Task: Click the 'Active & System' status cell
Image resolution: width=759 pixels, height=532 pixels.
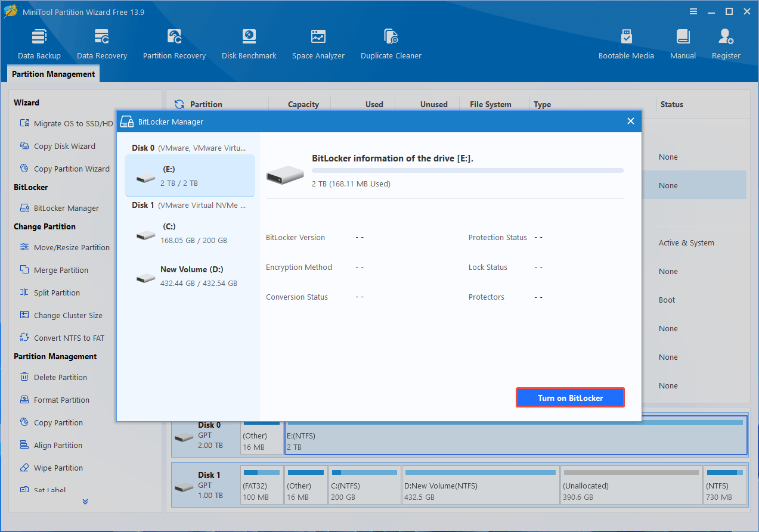Action: pyautogui.click(x=686, y=242)
